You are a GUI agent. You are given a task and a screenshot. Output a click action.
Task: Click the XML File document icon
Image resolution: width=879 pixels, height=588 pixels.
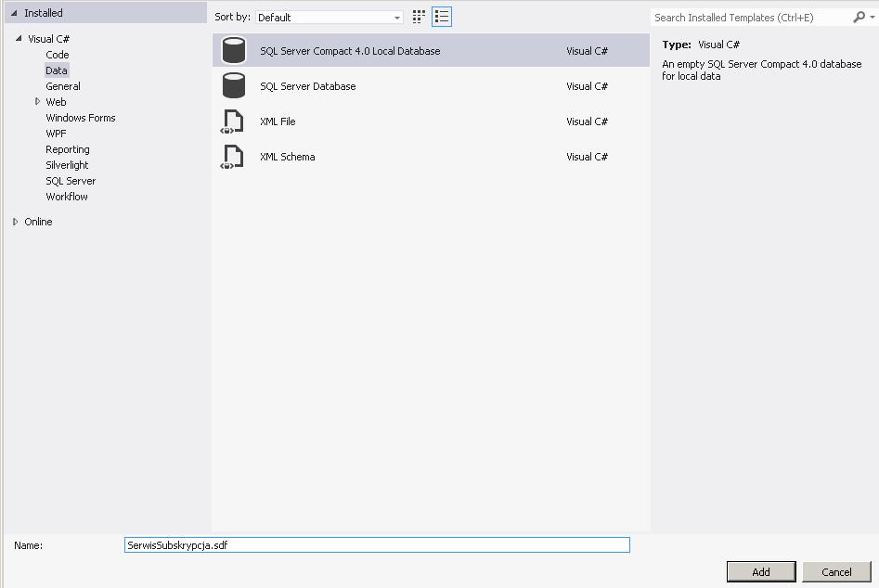[233, 121]
